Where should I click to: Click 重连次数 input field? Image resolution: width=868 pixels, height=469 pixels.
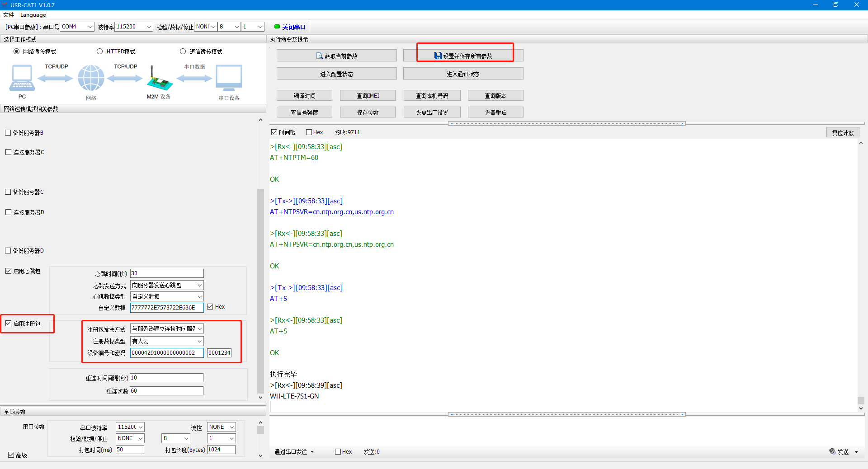[166, 391]
